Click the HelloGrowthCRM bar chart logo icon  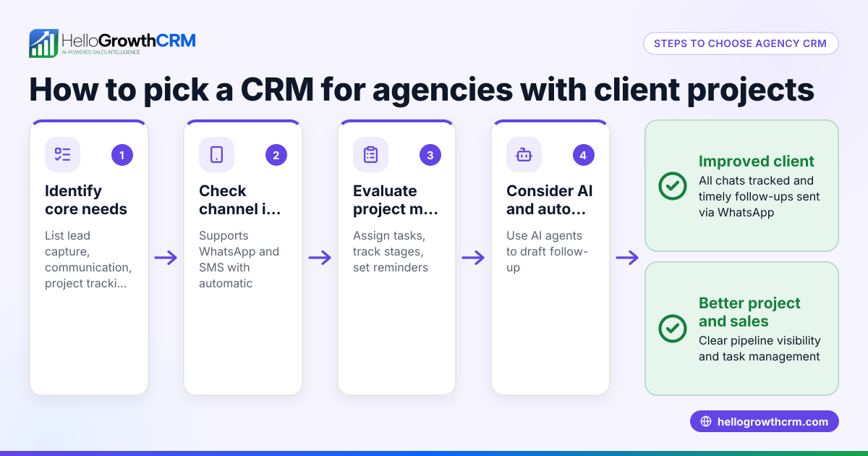pyautogui.click(x=43, y=43)
